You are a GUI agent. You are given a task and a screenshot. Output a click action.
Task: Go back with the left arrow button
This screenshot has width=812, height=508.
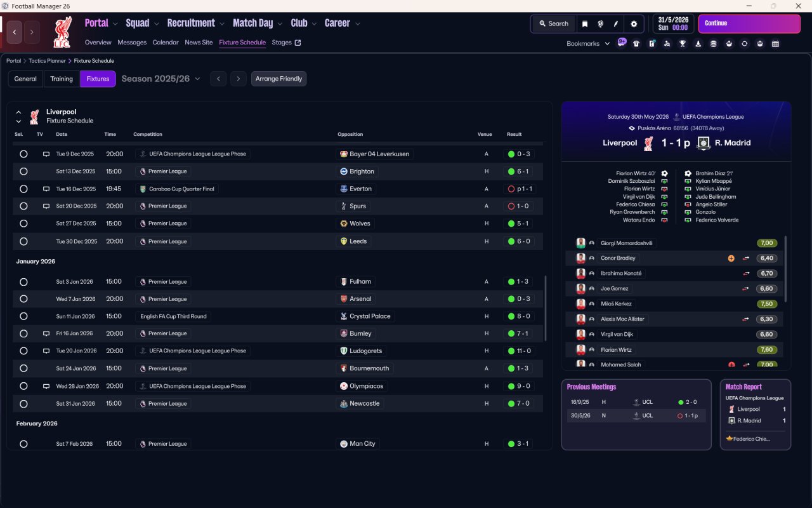click(15, 32)
